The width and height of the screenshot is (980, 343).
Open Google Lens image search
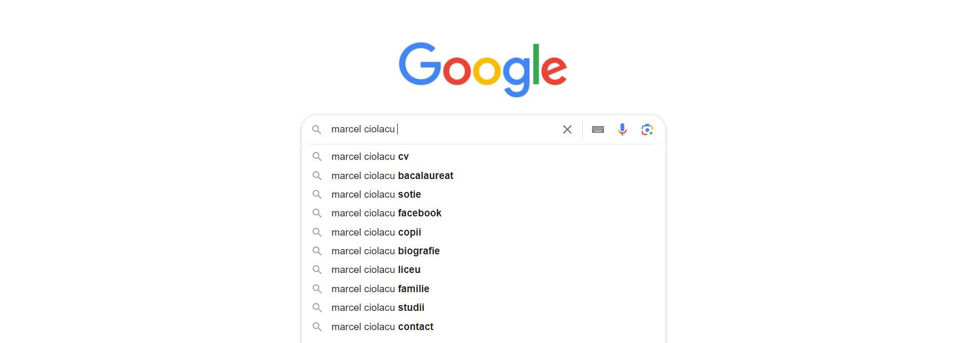(x=647, y=129)
